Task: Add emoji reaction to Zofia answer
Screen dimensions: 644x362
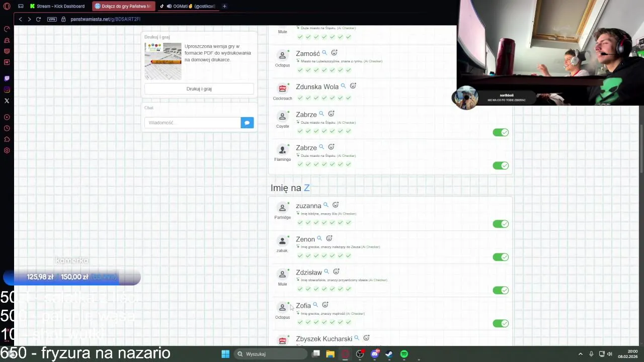Action: point(325,305)
